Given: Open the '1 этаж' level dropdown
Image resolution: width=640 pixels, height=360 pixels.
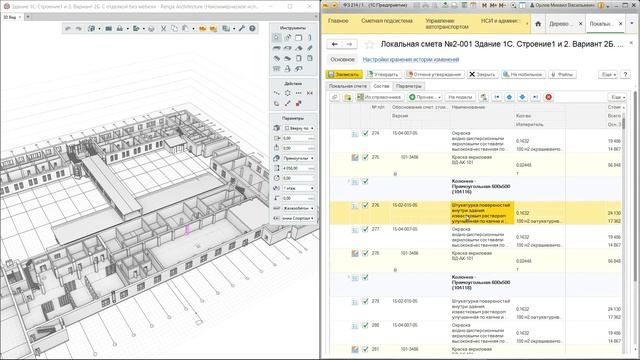Looking at the screenshot, I should pyautogui.click(x=299, y=188).
